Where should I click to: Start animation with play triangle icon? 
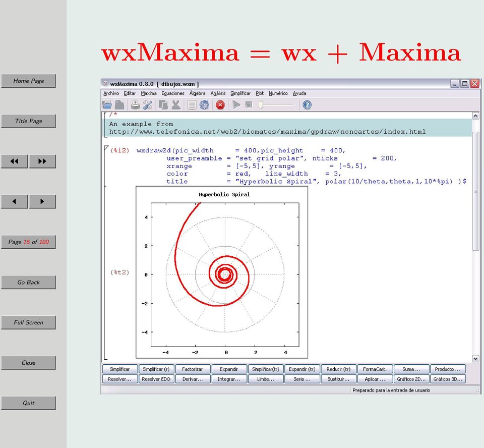click(x=236, y=105)
